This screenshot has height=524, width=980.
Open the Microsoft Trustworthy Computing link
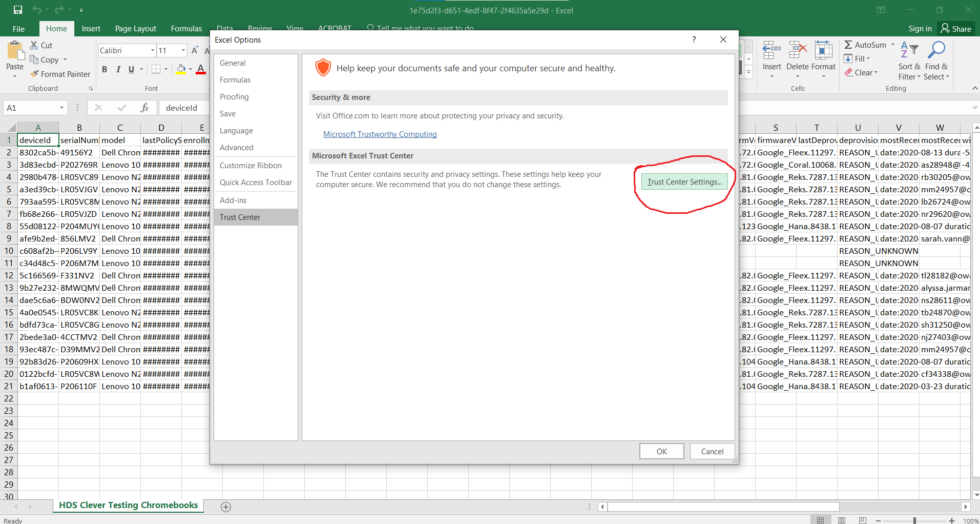coord(380,134)
